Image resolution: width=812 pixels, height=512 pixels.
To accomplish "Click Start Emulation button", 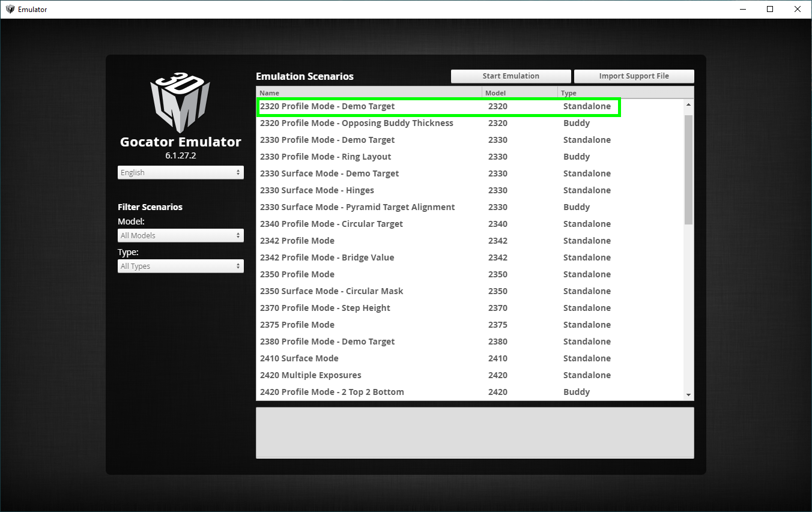I will [x=511, y=76].
